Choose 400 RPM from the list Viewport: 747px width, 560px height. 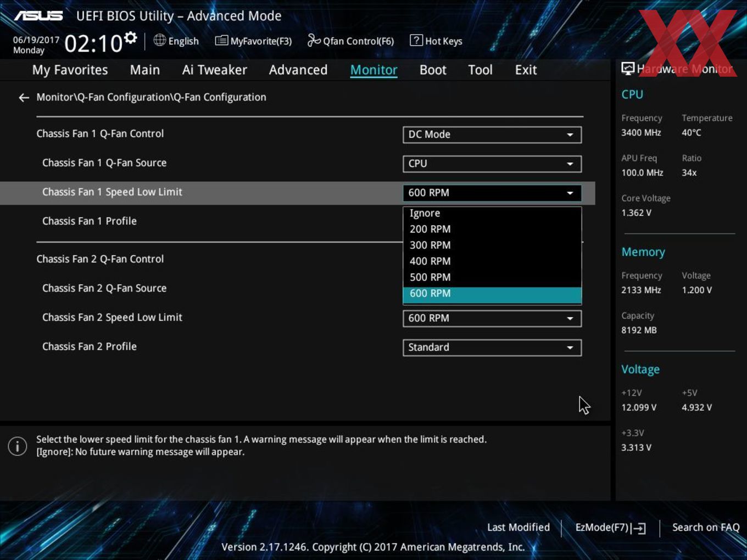click(492, 261)
